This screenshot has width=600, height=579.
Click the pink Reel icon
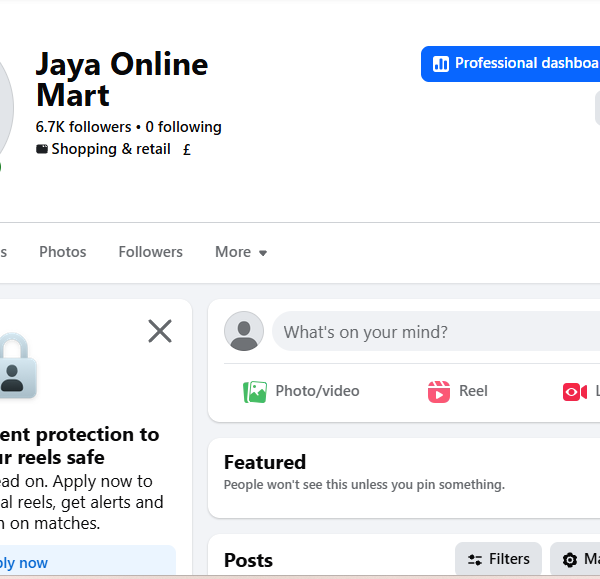(439, 392)
